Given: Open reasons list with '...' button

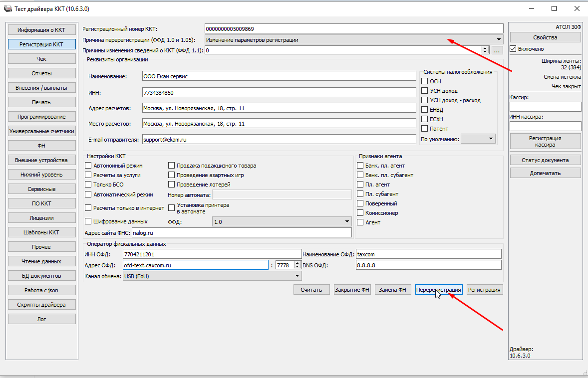Looking at the screenshot, I should [497, 50].
